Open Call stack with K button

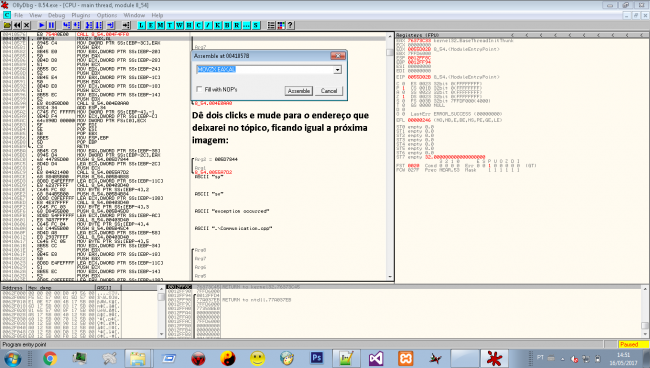pyautogui.click(x=218, y=25)
